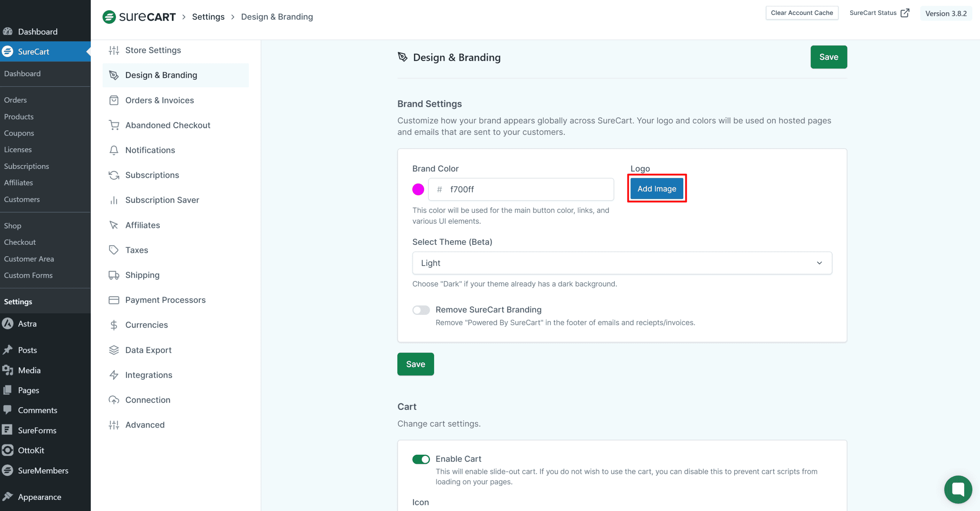Image resolution: width=980 pixels, height=511 pixels.
Task: Select Products in the WordPress sidebar
Action: pyautogui.click(x=19, y=116)
